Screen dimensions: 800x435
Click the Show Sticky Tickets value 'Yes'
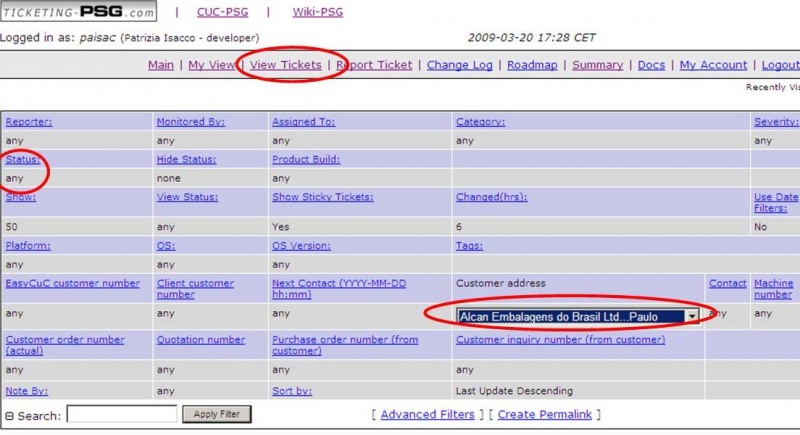pyautogui.click(x=280, y=227)
